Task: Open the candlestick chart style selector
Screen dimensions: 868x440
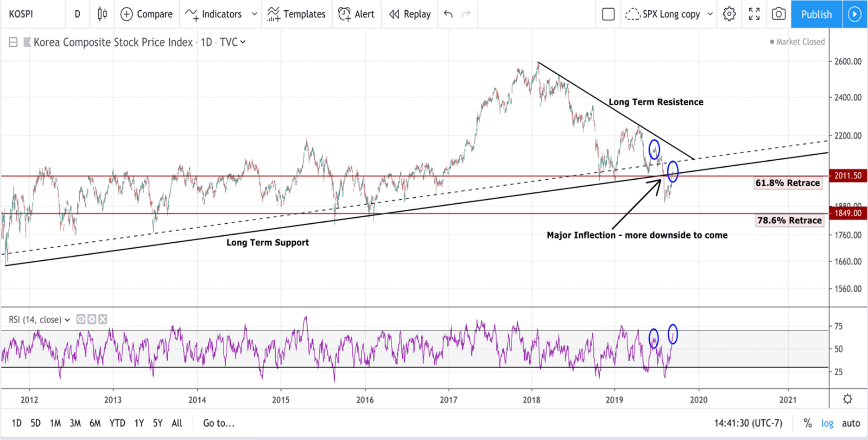Action: 102,14
